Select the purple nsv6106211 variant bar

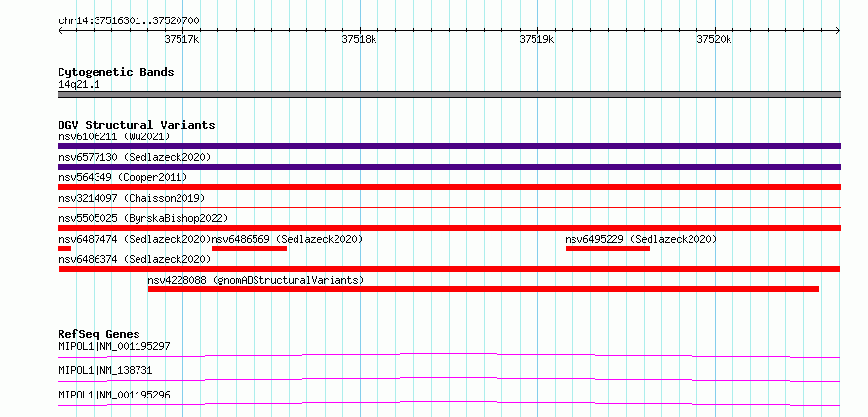point(449,146)
